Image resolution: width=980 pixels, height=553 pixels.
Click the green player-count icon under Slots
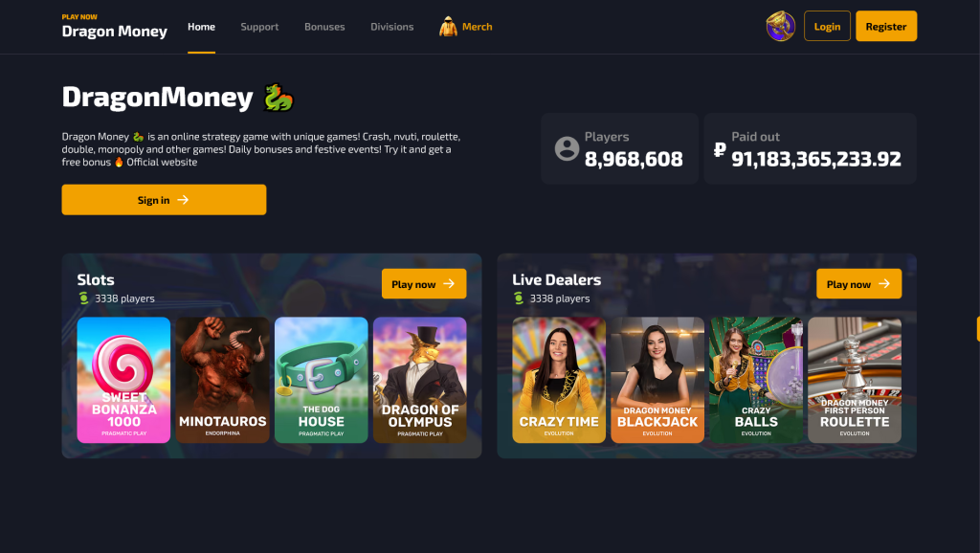84,299
